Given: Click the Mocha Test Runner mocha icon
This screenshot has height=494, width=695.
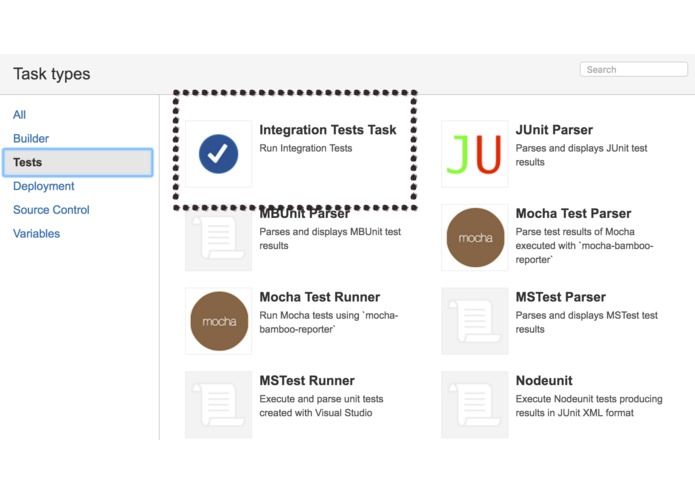Looking at the screenshot, I should click(219, 321).
